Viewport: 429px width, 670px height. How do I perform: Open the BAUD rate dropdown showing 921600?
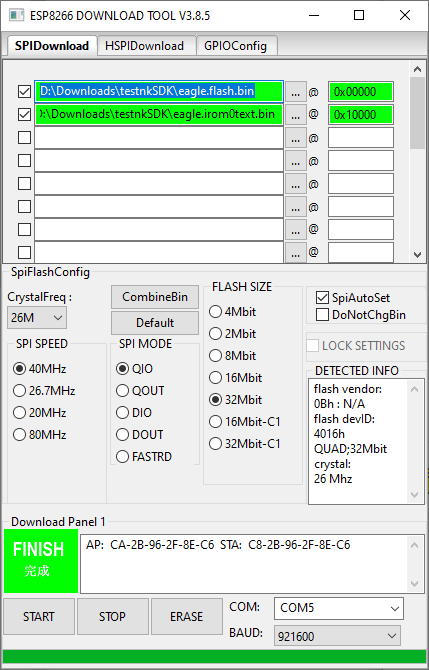(x=337, y=635)
